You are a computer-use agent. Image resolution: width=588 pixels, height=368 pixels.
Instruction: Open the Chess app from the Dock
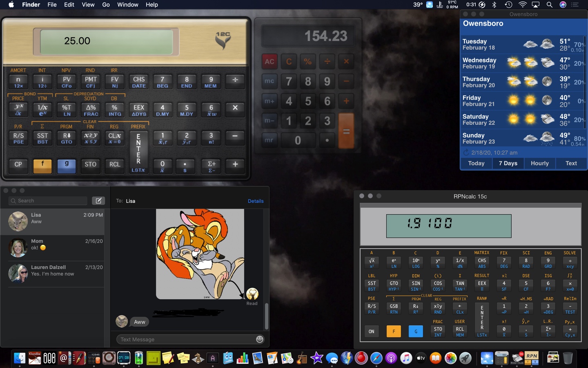tap(198, 359)
